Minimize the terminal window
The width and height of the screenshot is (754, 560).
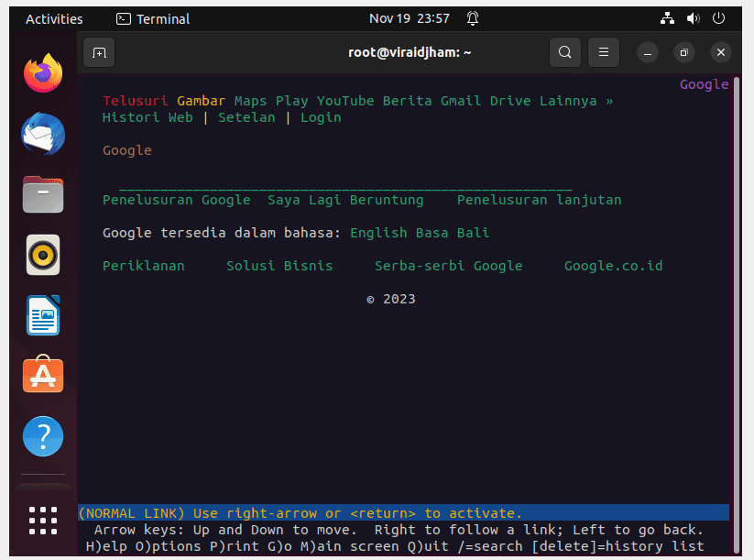(x=648, y=52)
